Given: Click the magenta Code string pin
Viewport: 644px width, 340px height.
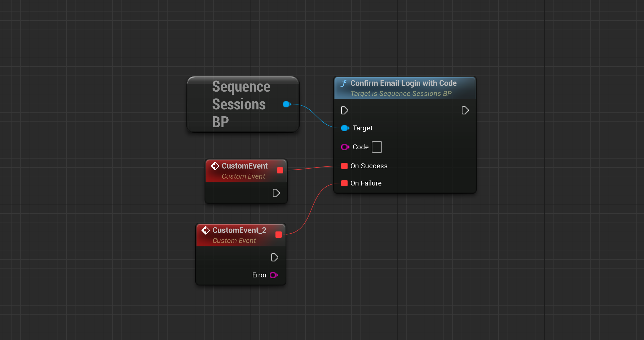Looking at the screenshot, I should coord(344,147).
